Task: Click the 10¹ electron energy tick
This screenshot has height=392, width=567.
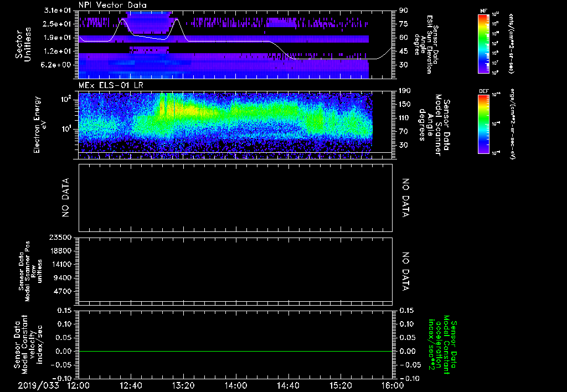Action: tap(66, 129)
